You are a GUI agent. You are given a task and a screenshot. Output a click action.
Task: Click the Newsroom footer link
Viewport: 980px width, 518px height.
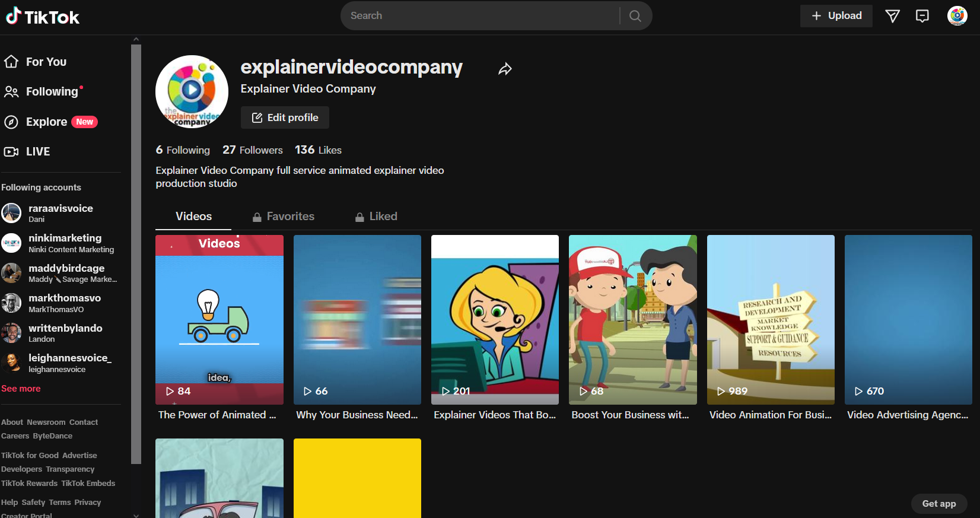[46, 422]
